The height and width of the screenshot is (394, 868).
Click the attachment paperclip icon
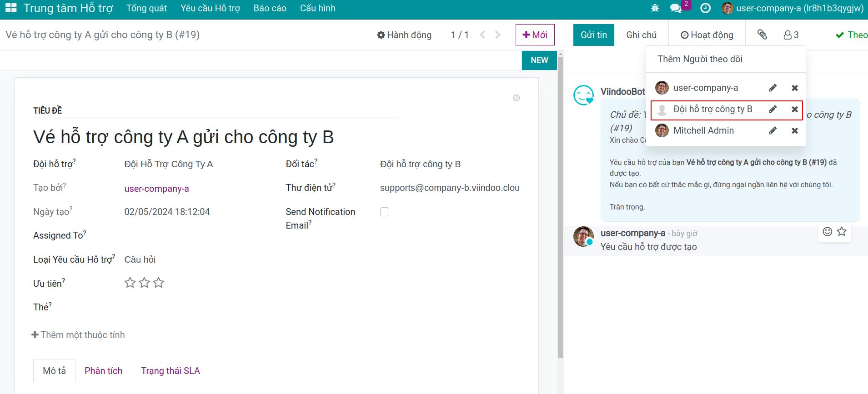[762, 35]
